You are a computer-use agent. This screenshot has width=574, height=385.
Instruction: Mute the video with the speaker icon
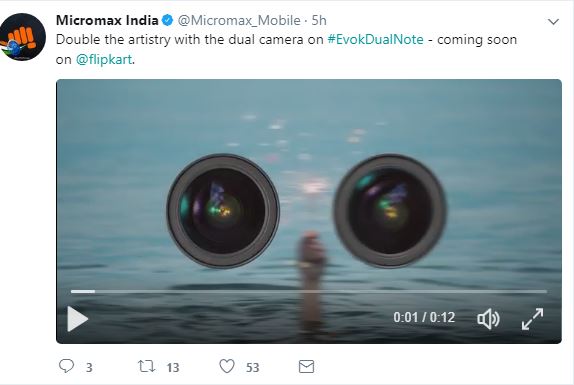click(x=488, y=319)
